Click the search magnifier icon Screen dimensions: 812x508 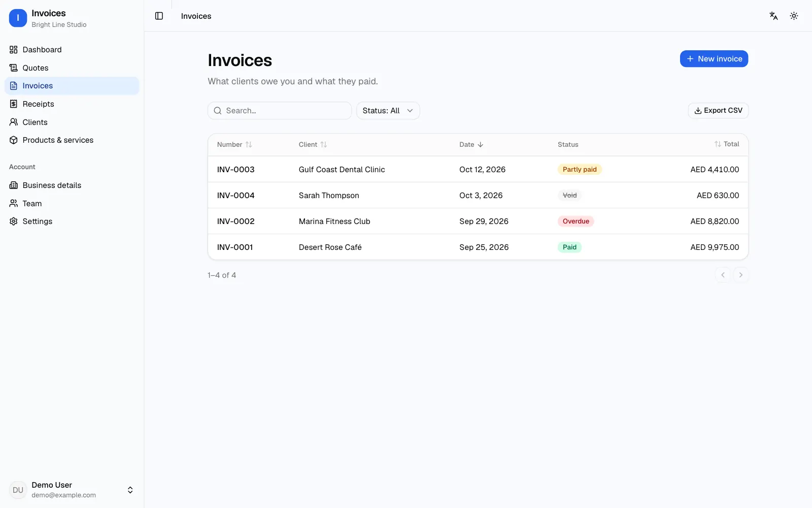(x=218, y=111)
